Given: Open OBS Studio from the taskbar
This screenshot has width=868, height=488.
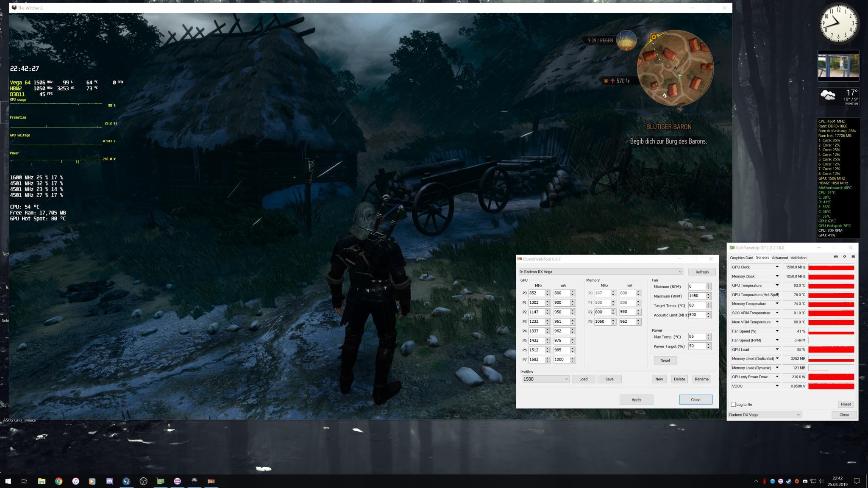Looking at the screenshot, I should (143, 481).
